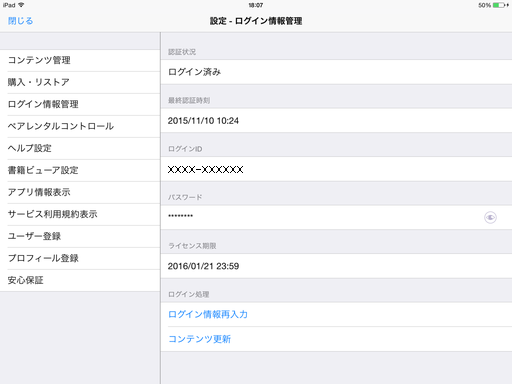Click the ログインID field XXXX-XXXXXXX

point(336,169)
